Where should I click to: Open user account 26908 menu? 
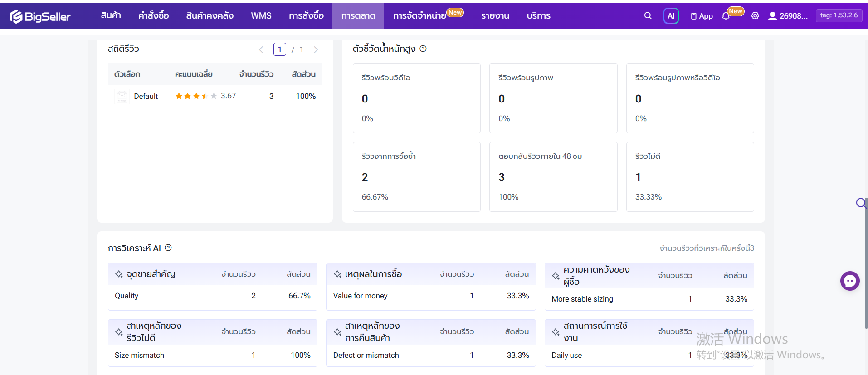point(788,16)
